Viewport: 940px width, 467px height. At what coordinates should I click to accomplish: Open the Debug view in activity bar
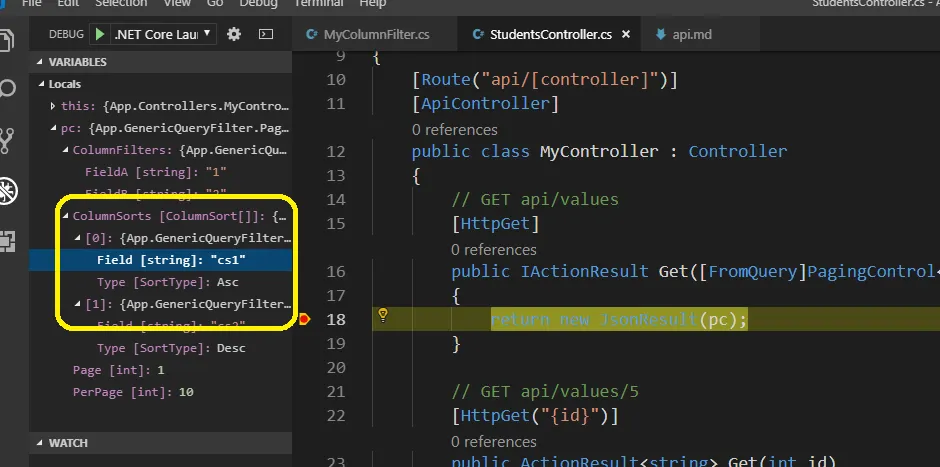(x=8, y=191)
